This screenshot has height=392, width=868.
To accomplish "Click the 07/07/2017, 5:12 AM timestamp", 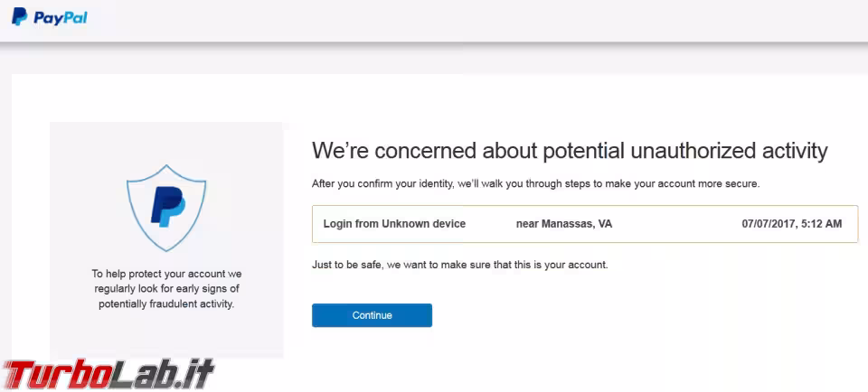I will tap(792, 224).
